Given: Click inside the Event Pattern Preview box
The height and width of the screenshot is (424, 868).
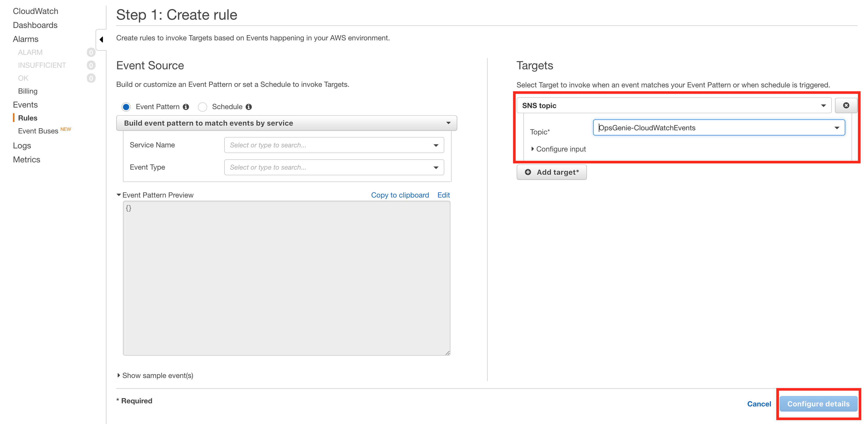Looking at the screenshot, I should [x=286, y=278].
